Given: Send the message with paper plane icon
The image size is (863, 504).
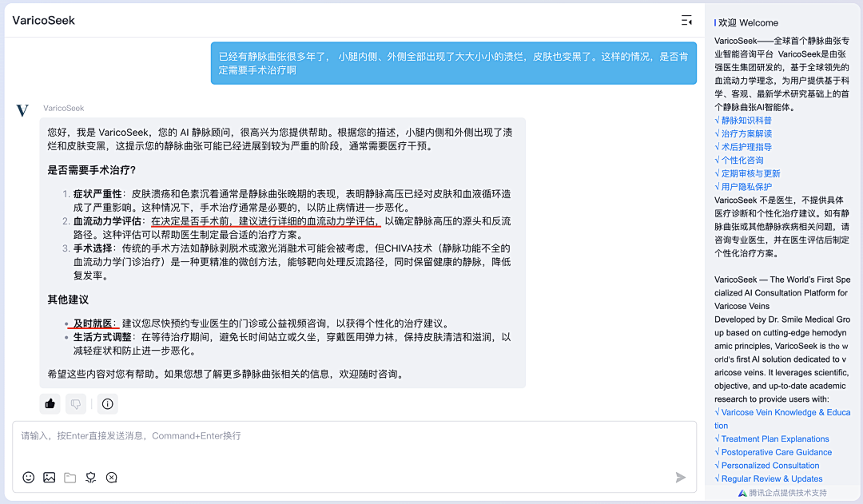Looking at the screenshot, I should click(681, 477).
